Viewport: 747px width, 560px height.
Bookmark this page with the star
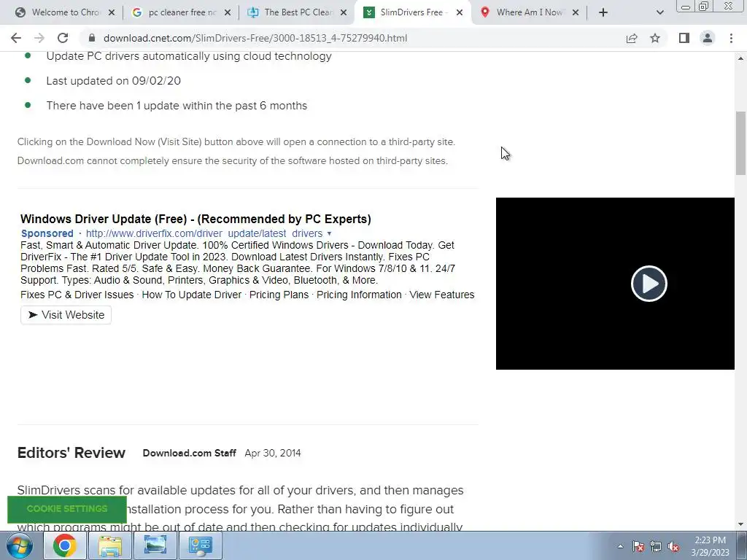(655, 38)
